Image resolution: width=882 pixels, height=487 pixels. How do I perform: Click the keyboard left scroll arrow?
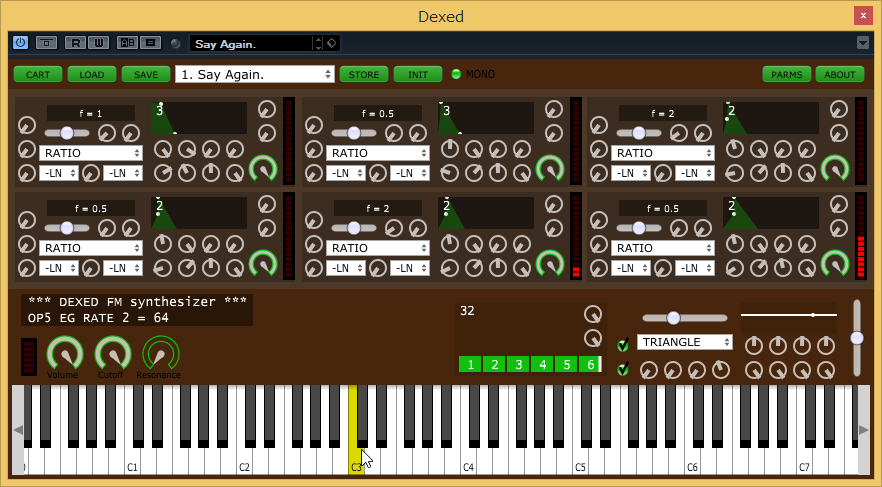point(18,430)
